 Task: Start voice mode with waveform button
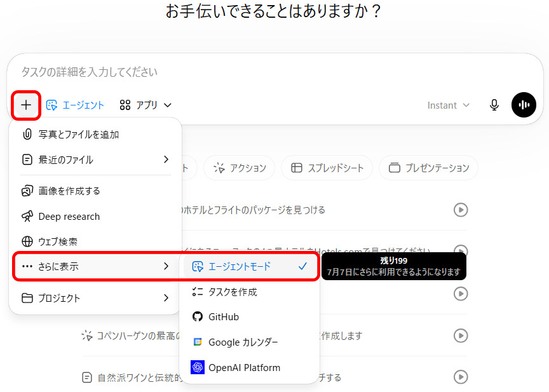click(524, 105)
